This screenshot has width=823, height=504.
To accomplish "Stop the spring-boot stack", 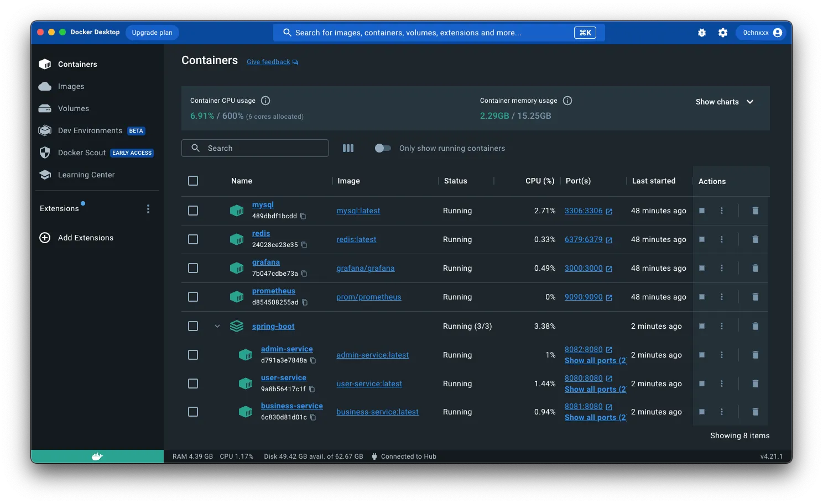I will coord(702,326).
